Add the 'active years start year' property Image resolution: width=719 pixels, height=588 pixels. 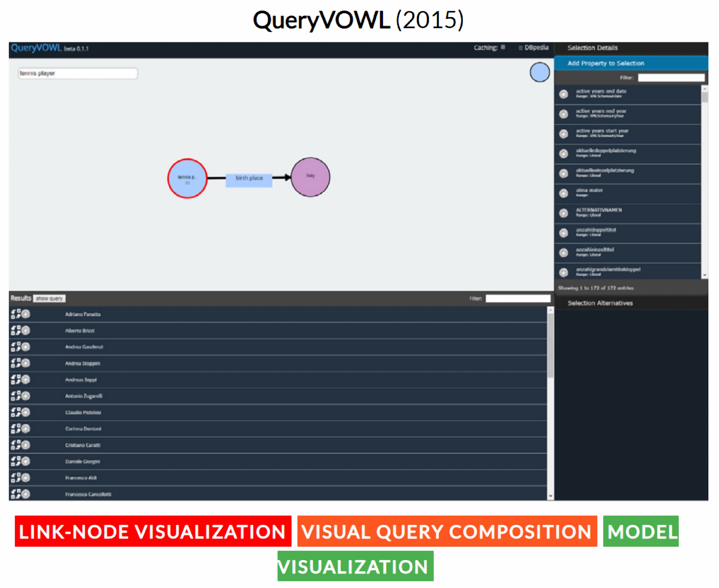[x=563, y=134]
